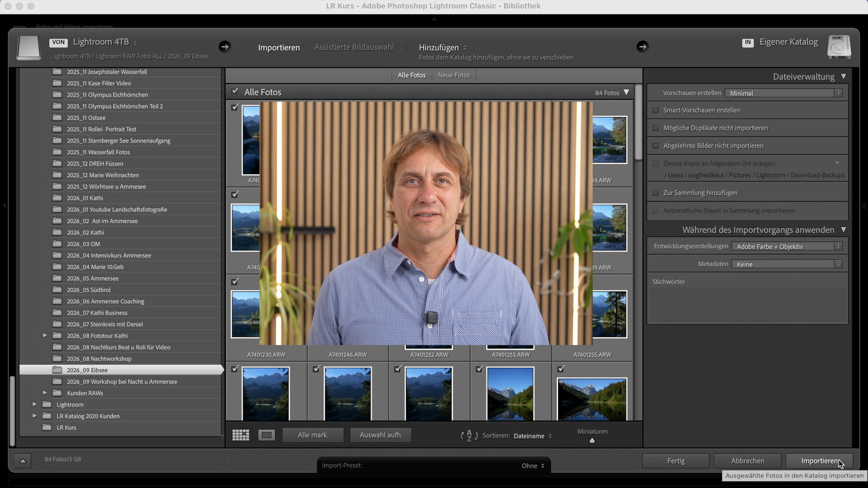868x488 pixels.
Task: Open the 2026_09 Eibsee folder icon
Action: [58, 370]
